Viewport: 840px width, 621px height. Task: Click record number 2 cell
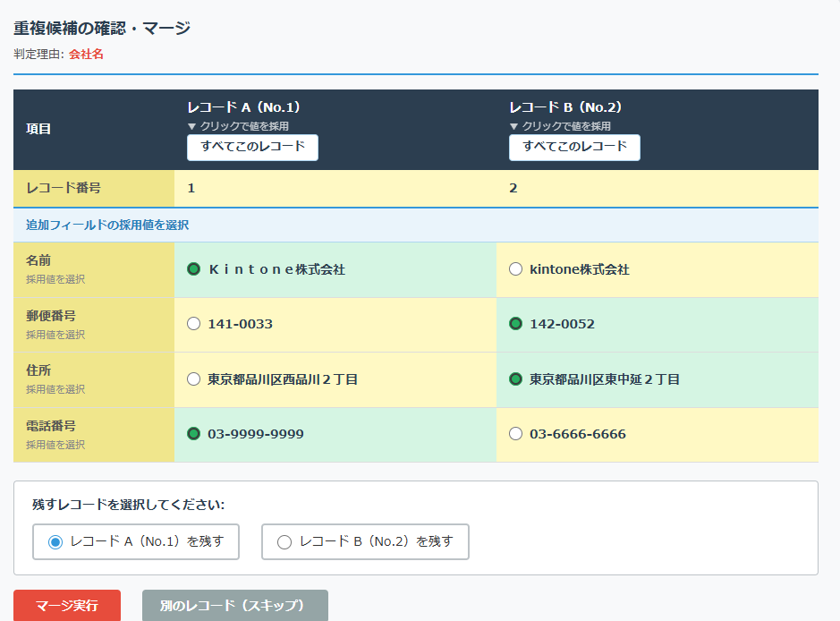658,188
